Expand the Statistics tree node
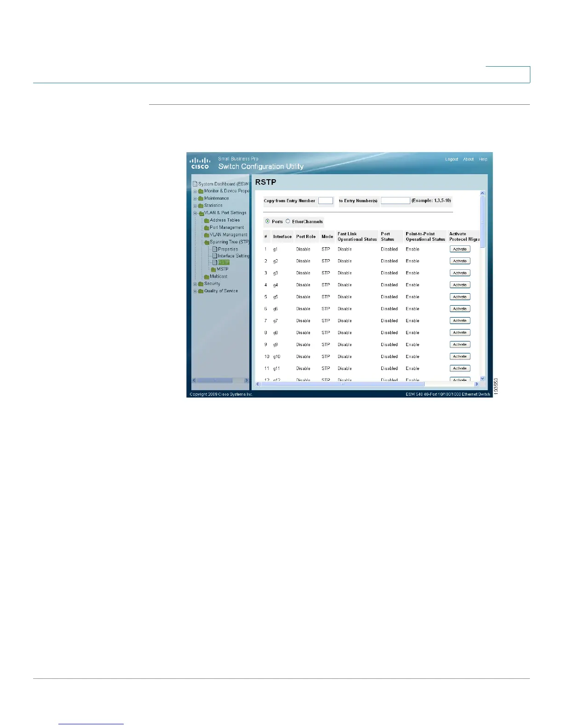The height and width of the screenshot is (728, 563). click(195, 206)
